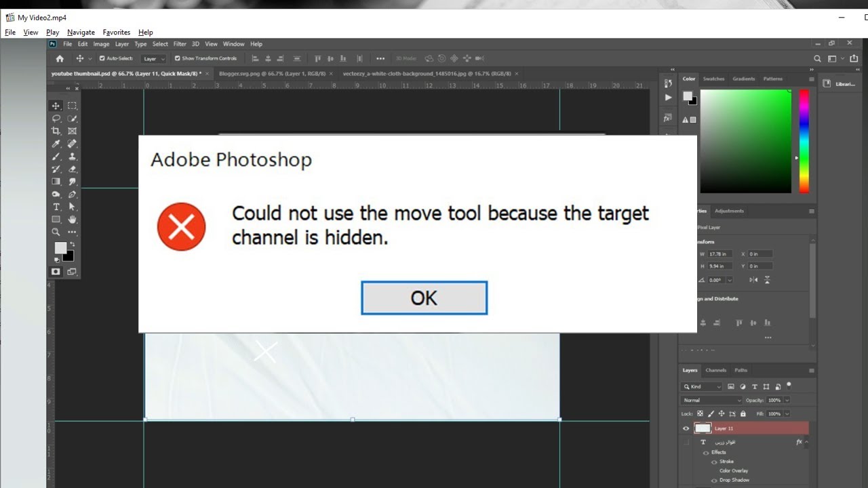
Task: Select the Crop tool
Action: pyautogui.click(x=56, y=130)
